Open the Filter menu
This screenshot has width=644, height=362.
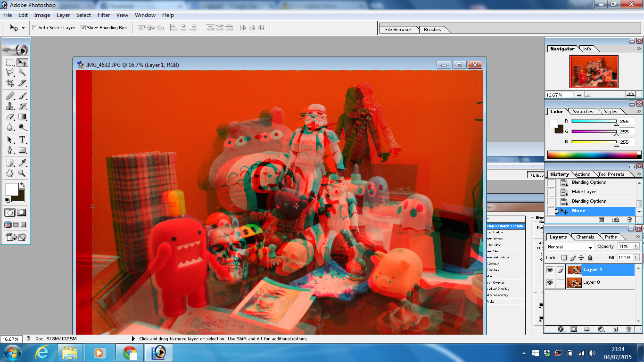(x=104, y=15)
